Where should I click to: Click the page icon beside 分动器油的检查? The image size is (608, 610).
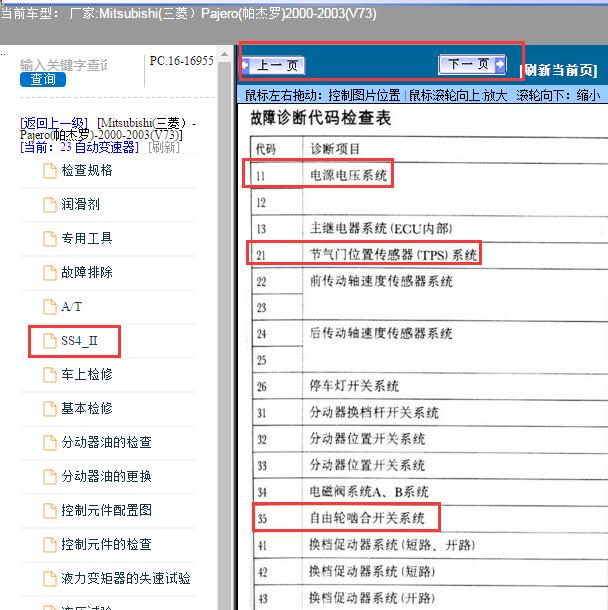point(50,443)
